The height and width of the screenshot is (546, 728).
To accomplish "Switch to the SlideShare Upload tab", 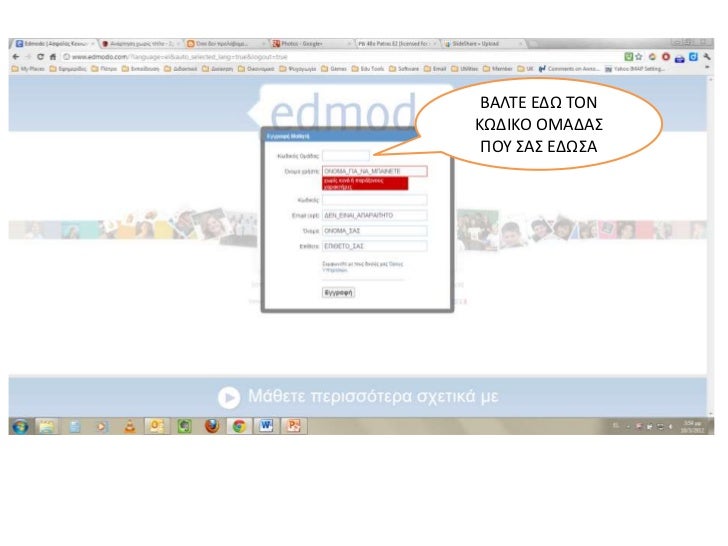I will (x=483, y=44).
